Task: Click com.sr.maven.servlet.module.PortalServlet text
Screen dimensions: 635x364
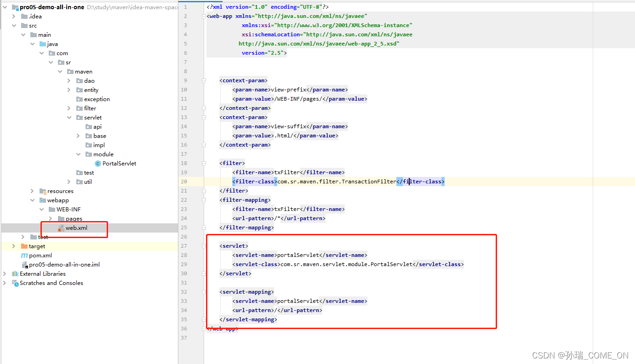Action: (x=346, y=264)
